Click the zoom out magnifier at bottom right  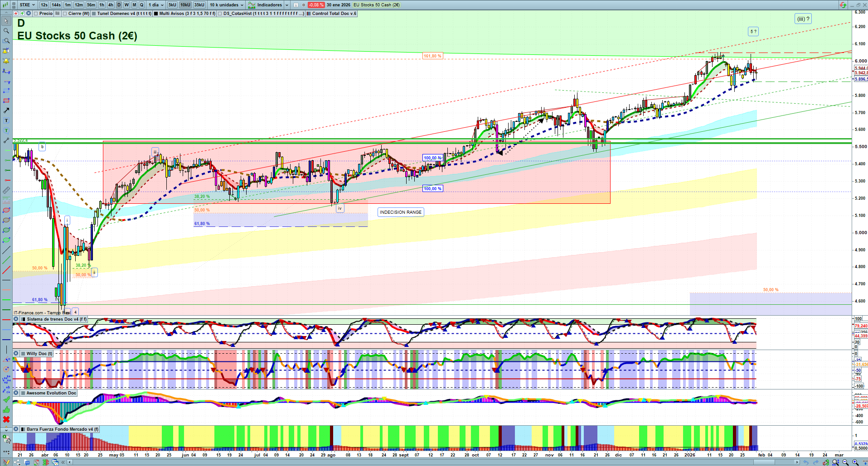point(845,462)
